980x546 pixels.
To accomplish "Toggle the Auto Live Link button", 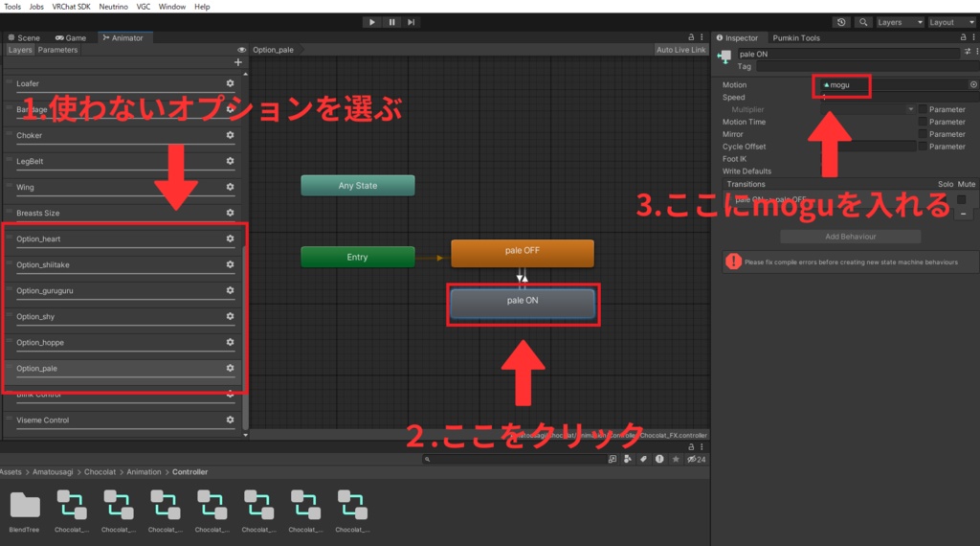I will click(x=680, y=50).
